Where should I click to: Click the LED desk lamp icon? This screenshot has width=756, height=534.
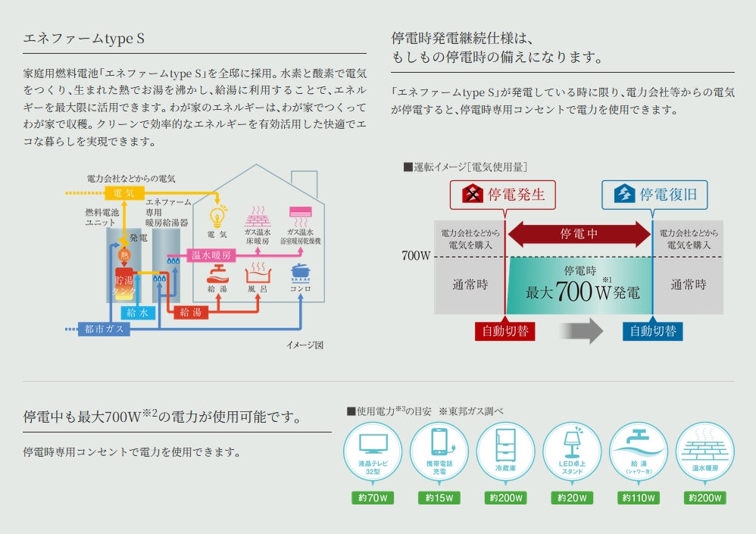tap(572, 451)
